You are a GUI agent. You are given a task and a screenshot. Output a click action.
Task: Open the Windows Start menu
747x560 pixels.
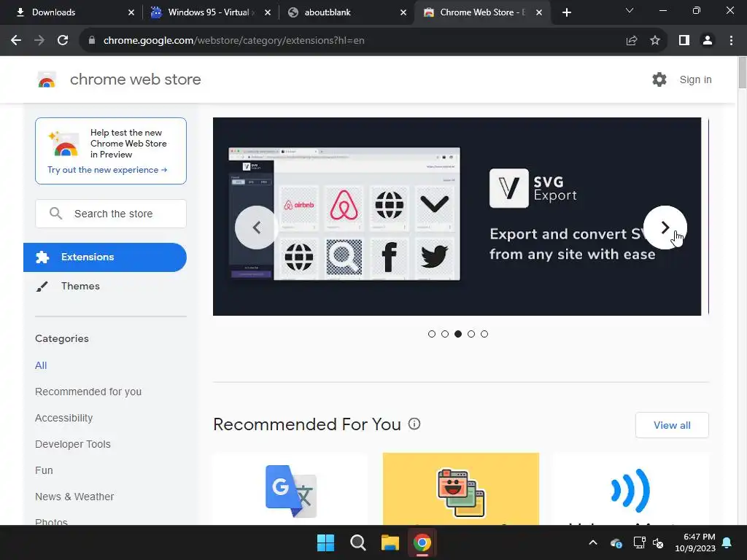326,542
